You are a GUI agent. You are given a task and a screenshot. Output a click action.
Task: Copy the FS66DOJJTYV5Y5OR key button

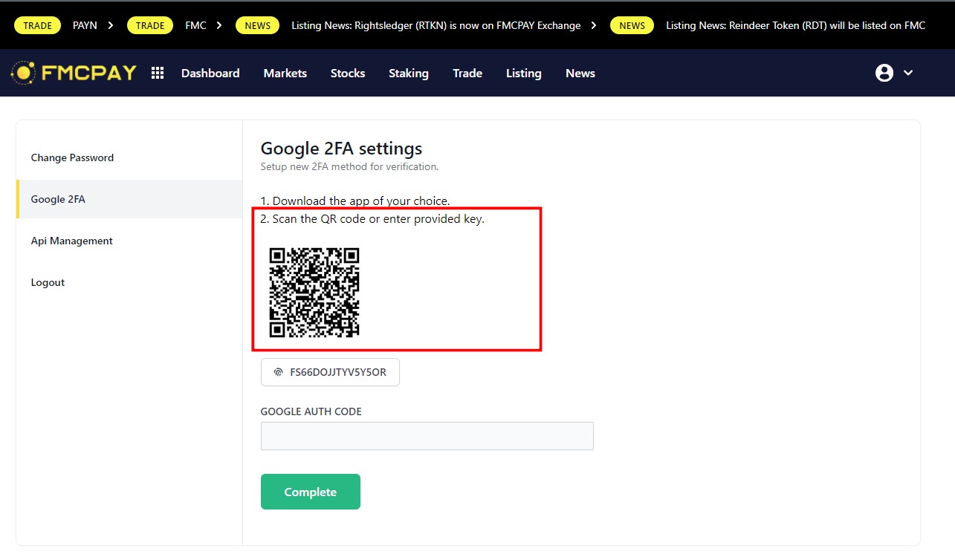pyautogui.click(x=330, y=373)
